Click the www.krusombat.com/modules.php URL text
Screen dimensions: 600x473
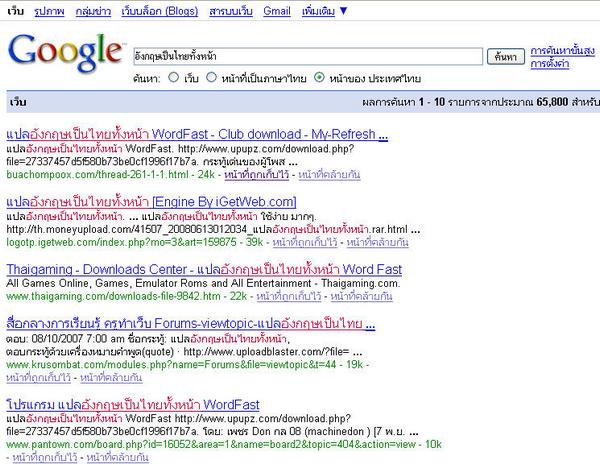point(171,365)
